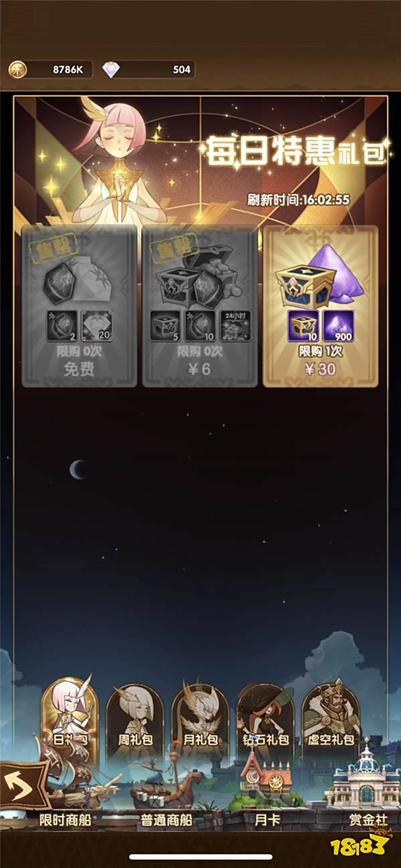This screenshot has height=868, width=401.
Task: Open the 限时商船 limited-time ship
Action: point(65,819)
